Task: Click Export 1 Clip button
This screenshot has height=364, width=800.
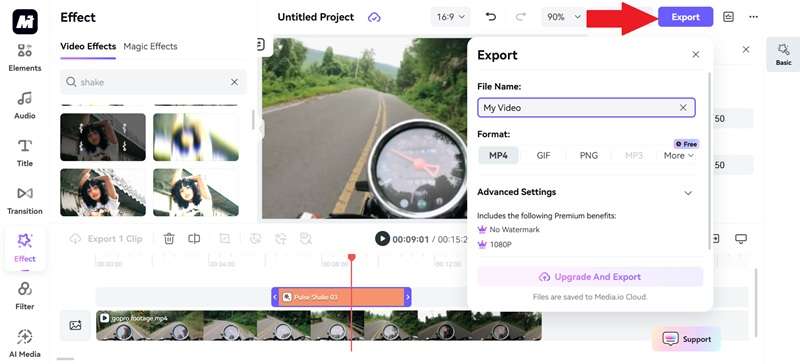Action: [106, 238]
